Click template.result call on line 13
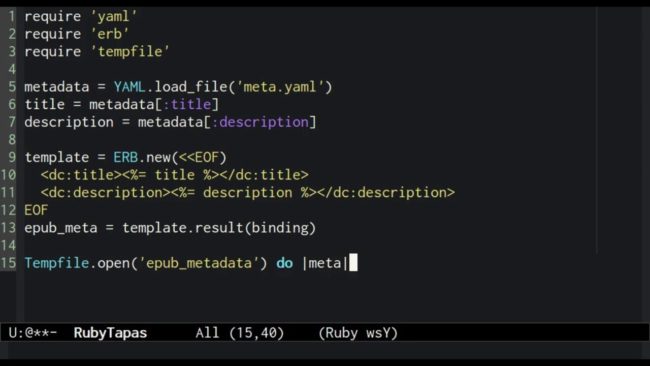The image size is (650, 366). pyautogui.click(x=182, y=228)
